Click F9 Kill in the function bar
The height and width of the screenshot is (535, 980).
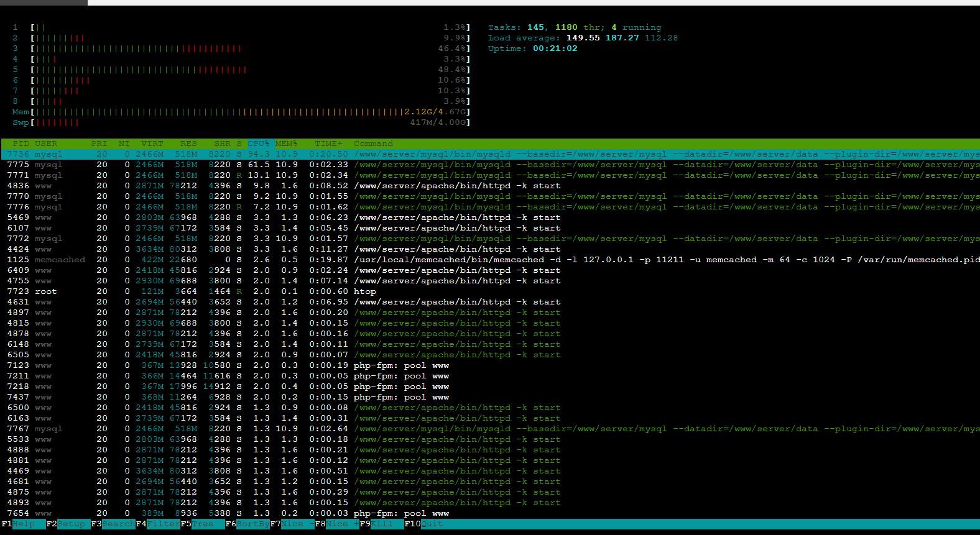tap(382, 524)
